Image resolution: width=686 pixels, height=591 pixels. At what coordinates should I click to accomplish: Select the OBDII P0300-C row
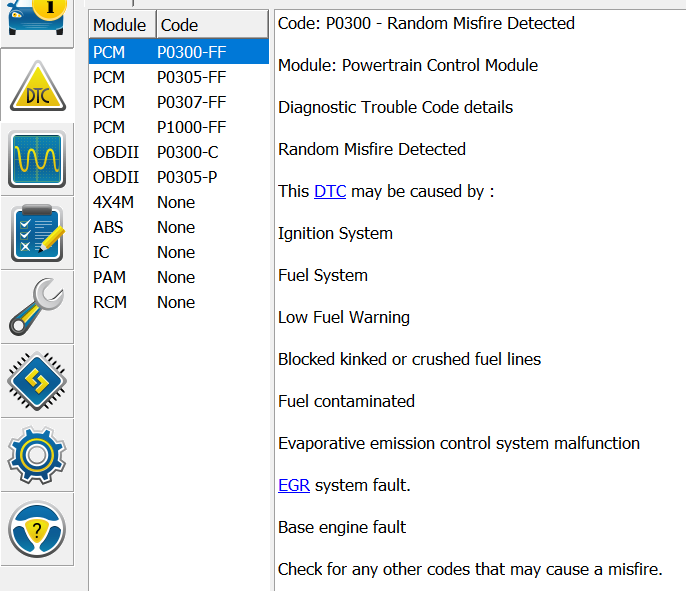pyautogui.click(x=178, y=152)
